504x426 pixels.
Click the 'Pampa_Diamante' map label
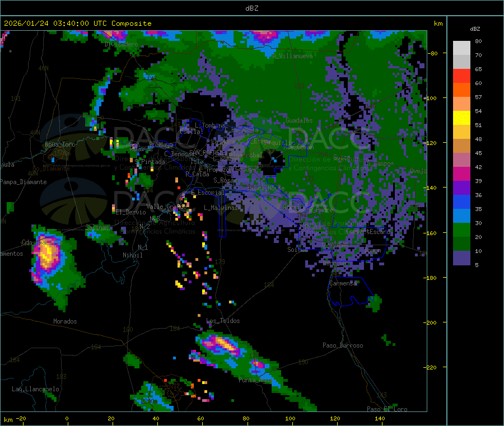point(24,182)
